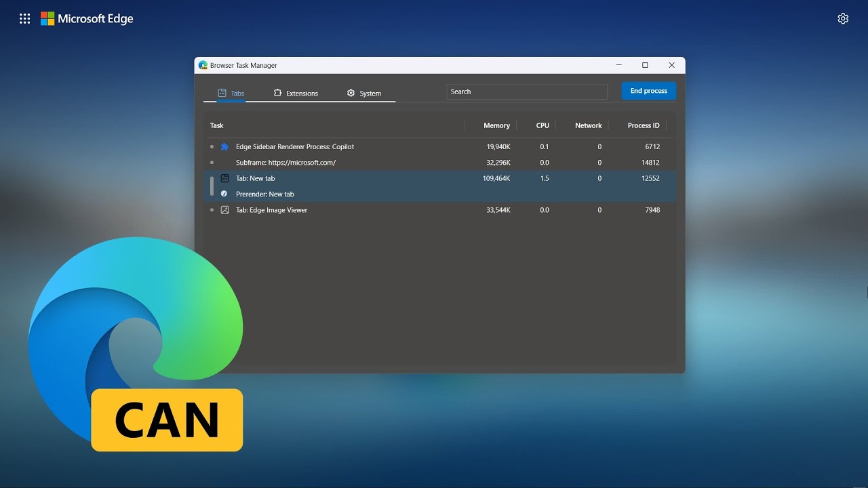This screenshot has width=868, height=488.
Task: Click process ID 14812
Action: [x=650, y=163]
